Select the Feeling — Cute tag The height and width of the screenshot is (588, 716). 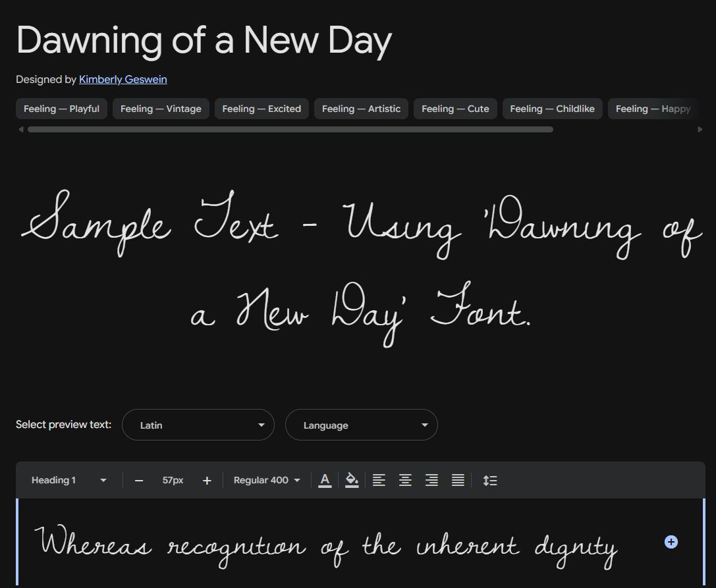[455, 109]
